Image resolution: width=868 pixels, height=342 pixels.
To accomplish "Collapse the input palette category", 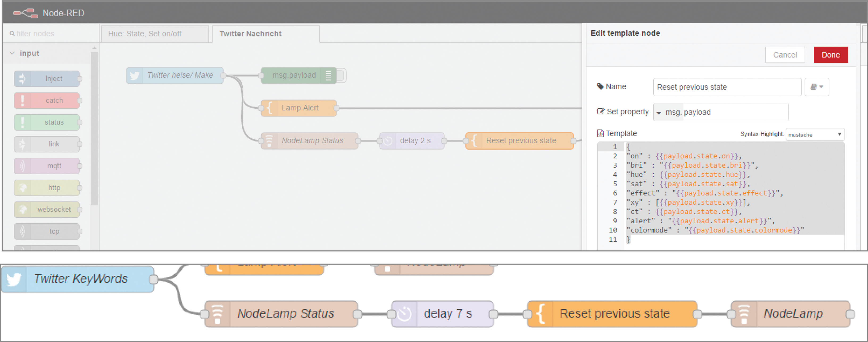I will (x=13, y=53).
